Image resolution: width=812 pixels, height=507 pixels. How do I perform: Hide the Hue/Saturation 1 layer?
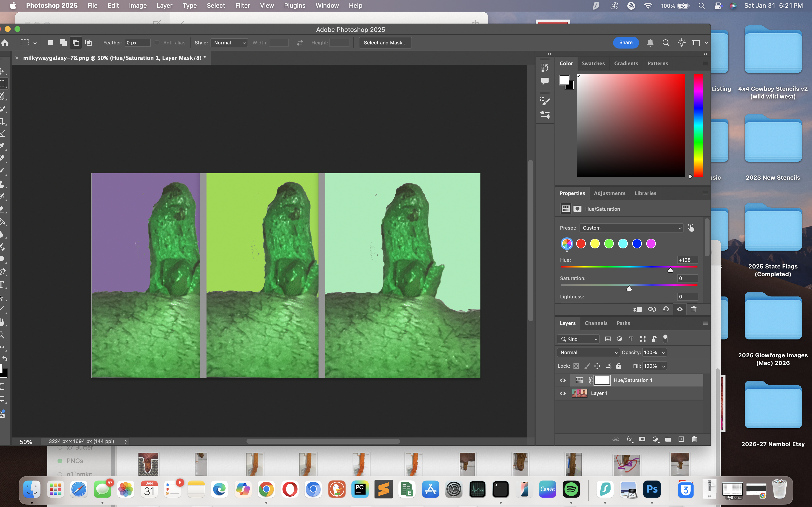click(563, 380)
